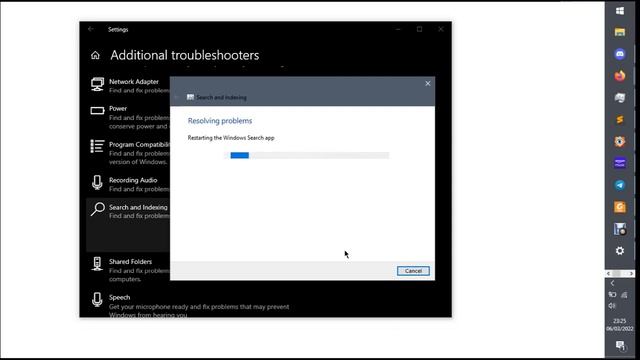Open the battery status tray icon
Screen dimensions: 640x360
[612, 295]
